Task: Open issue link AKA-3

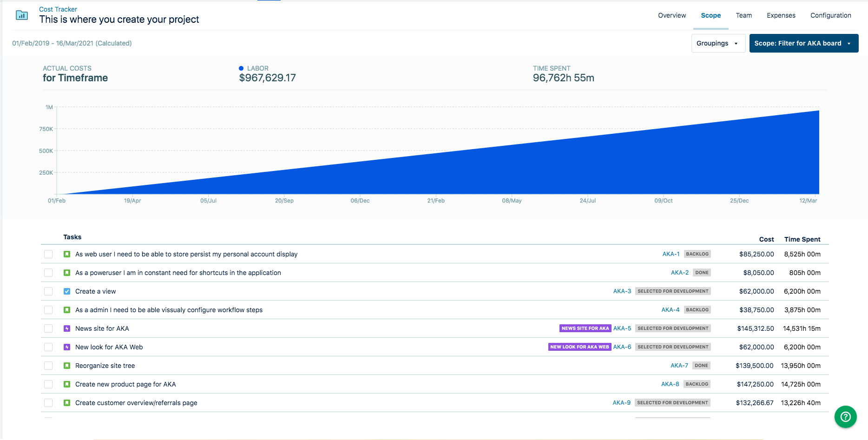Action: [x=622, y=291]
